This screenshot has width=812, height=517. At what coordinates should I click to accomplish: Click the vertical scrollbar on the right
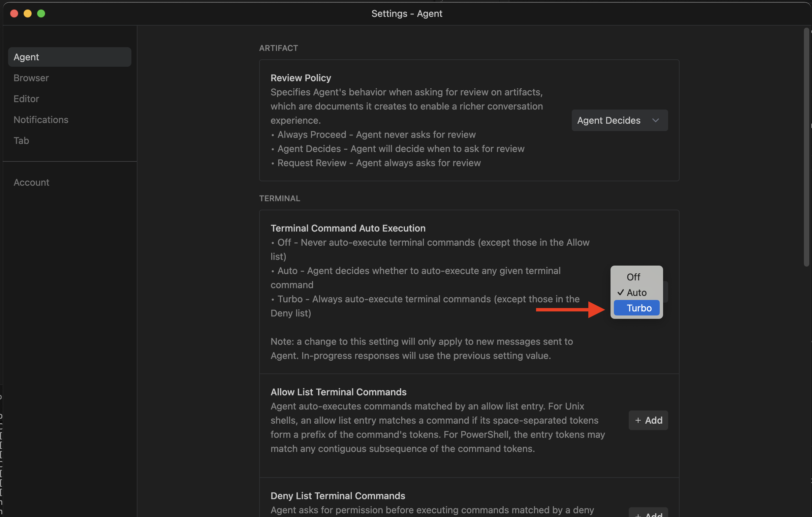[806, 147]
